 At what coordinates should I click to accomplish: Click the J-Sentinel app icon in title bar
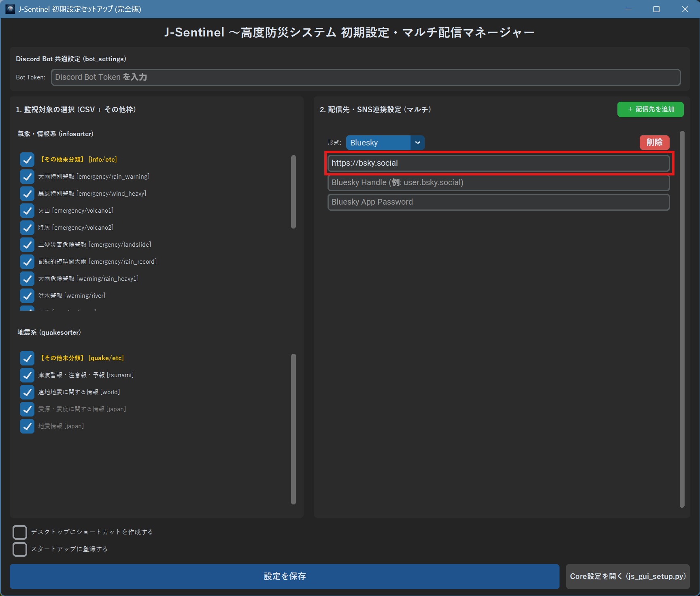coord(10,9)
